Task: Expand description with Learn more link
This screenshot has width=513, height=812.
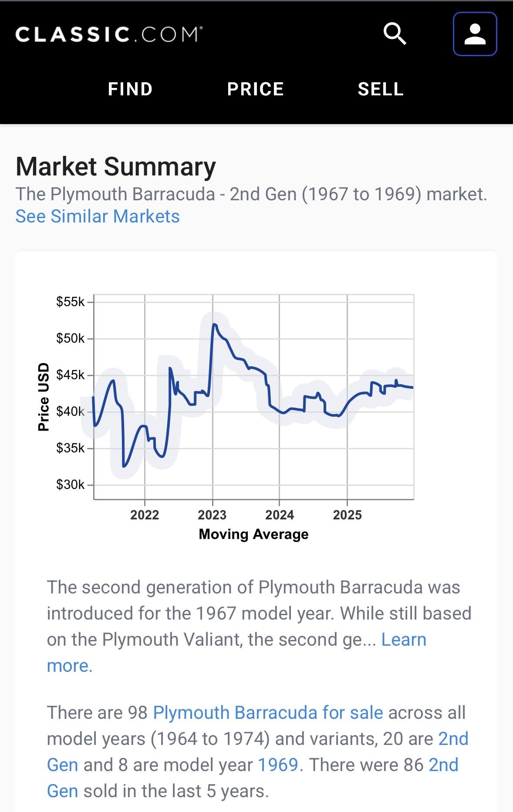Action: pos(403,640)
